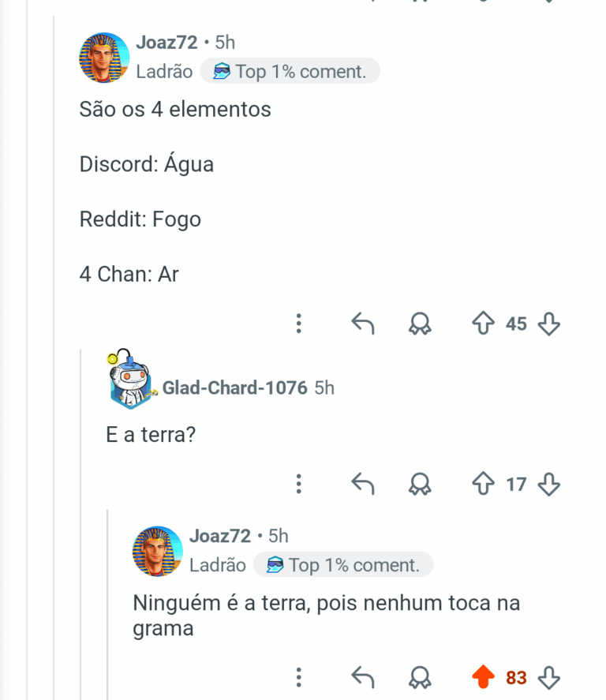Screen dimensions: 606x700
Task: Open the Joaz72 profile from the top comment
Action: [x=166, y=43]
